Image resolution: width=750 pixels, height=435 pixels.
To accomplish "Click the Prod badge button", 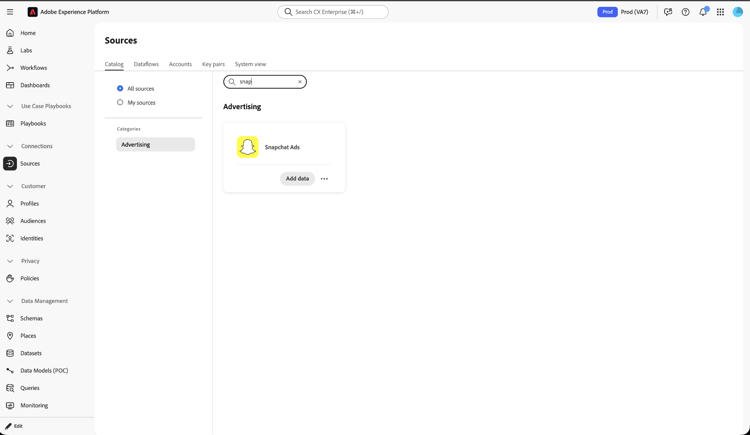I will pyautogui.click(x=607, y=12).
